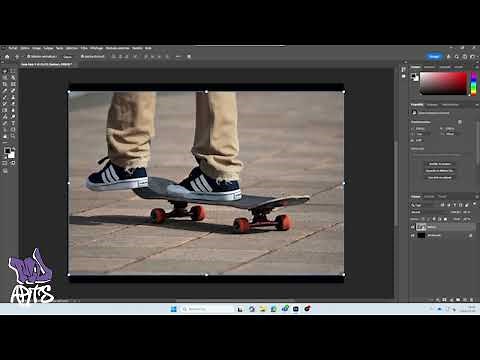This screenshot has width=480, height=360.
Task: Click the Windows Start button
Action: pyautogui.click(x=174, y=309)
